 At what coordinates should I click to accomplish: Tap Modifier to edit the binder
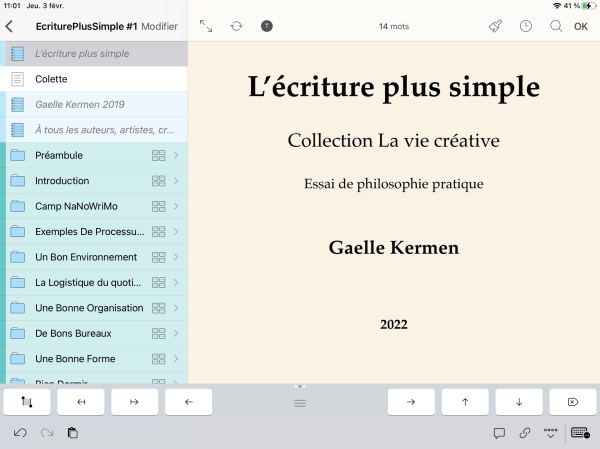click(x=159, y=26)
